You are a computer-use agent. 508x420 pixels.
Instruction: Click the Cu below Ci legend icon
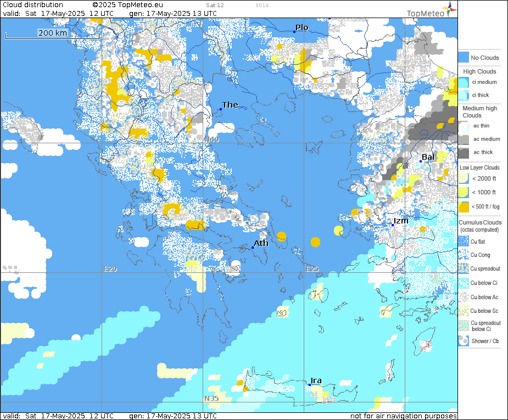464,283
